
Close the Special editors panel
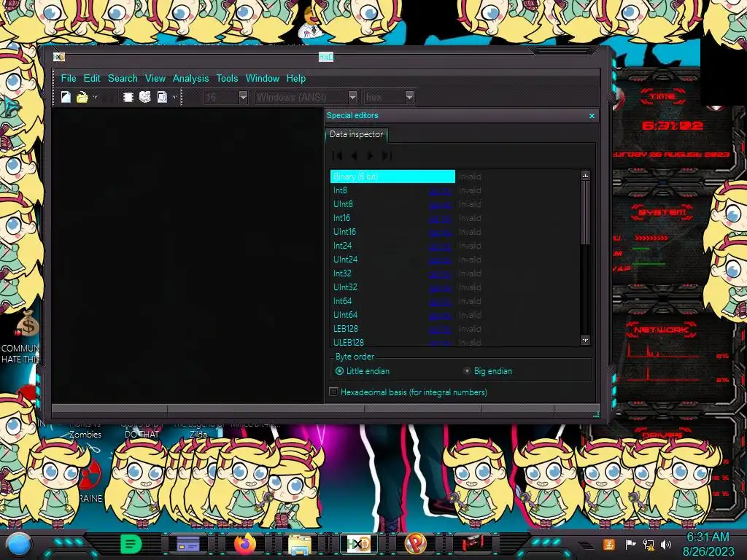(592, 116)
